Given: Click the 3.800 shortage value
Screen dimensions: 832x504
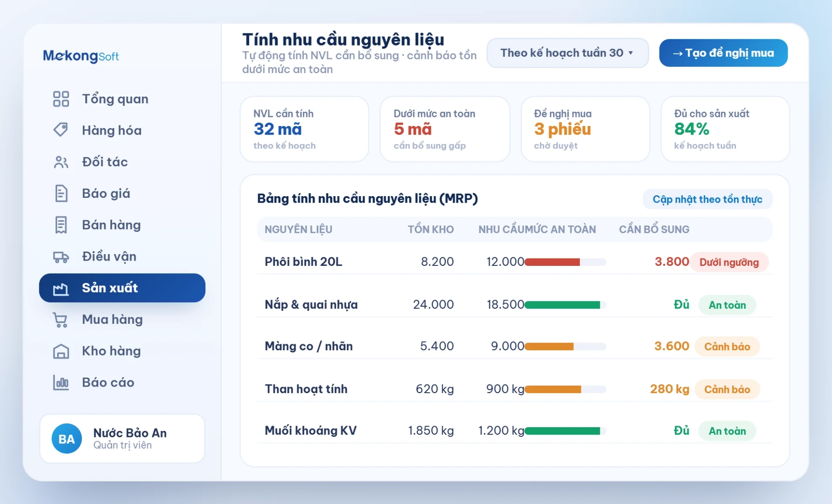Looking at the screenshot, I should point(672,262).
